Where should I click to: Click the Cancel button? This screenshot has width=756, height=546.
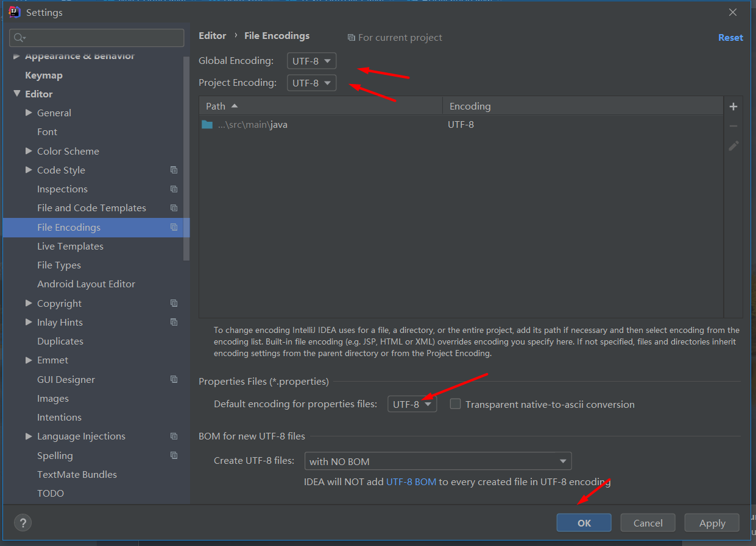point(648,523)
